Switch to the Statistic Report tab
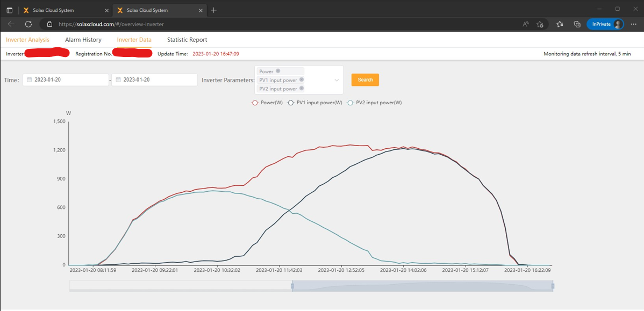This screenshot has height=311, width=644. 187,40
